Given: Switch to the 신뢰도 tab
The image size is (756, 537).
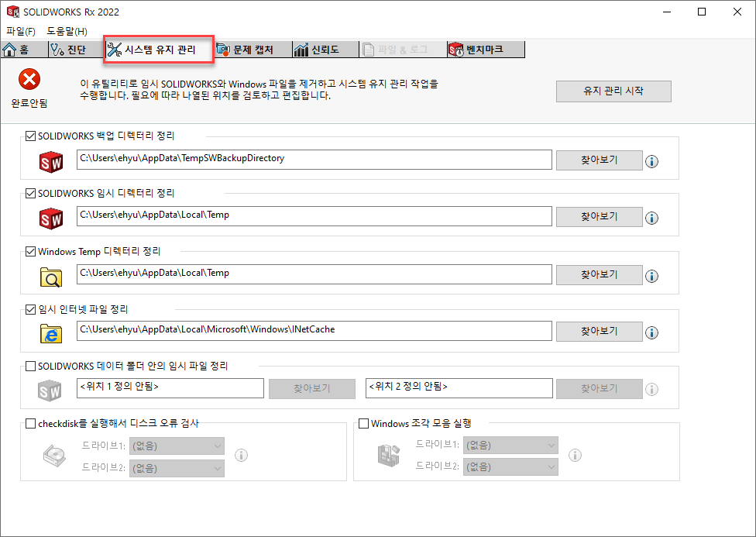Looking at the screenshot, I should point(325,50).
